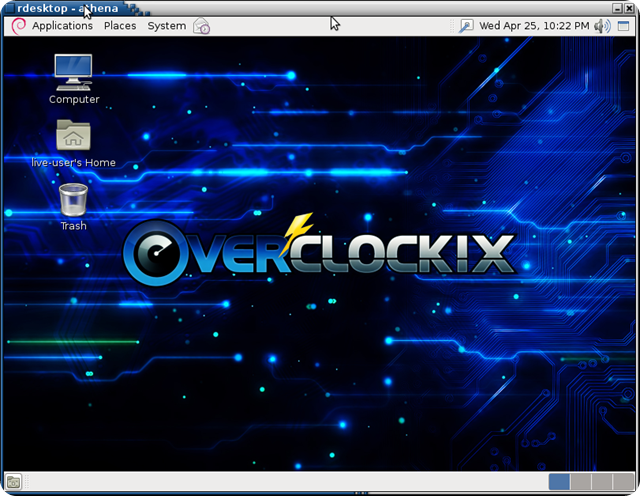This screenshot has height=496, width=640.
Task: Open the volume control speaker icon
Action: [602, 26]
